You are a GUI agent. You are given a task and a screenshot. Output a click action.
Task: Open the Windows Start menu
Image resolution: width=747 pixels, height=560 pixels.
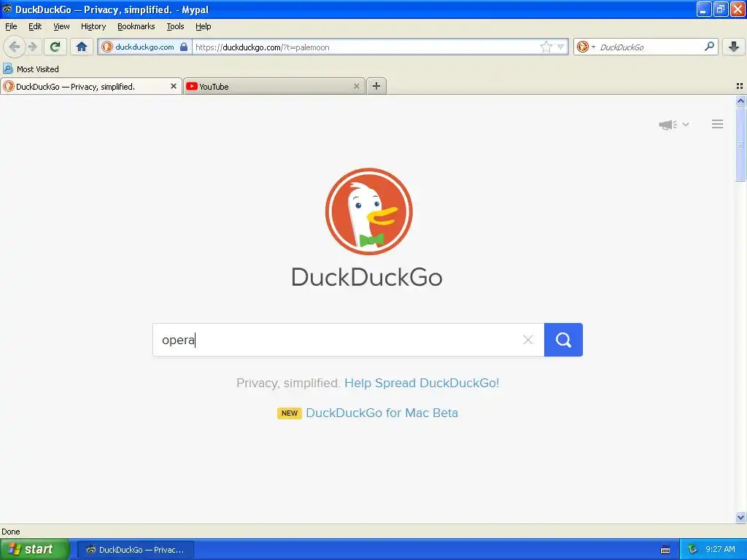35,549
